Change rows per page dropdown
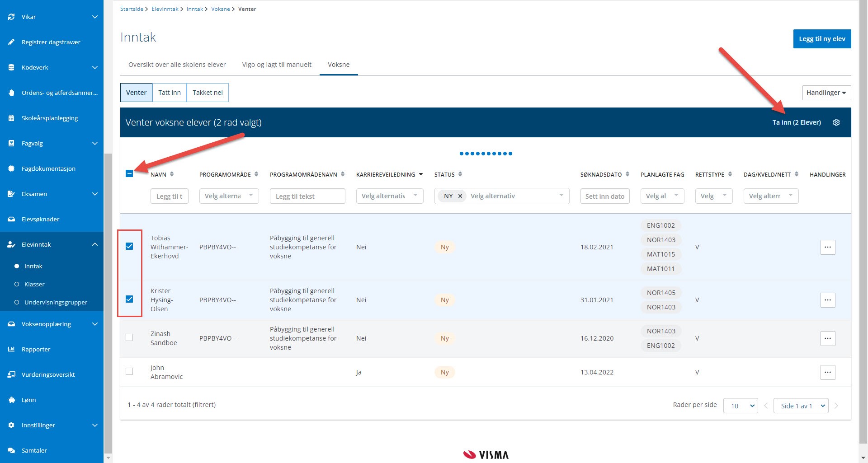868x463 pixels. [741, 406]
